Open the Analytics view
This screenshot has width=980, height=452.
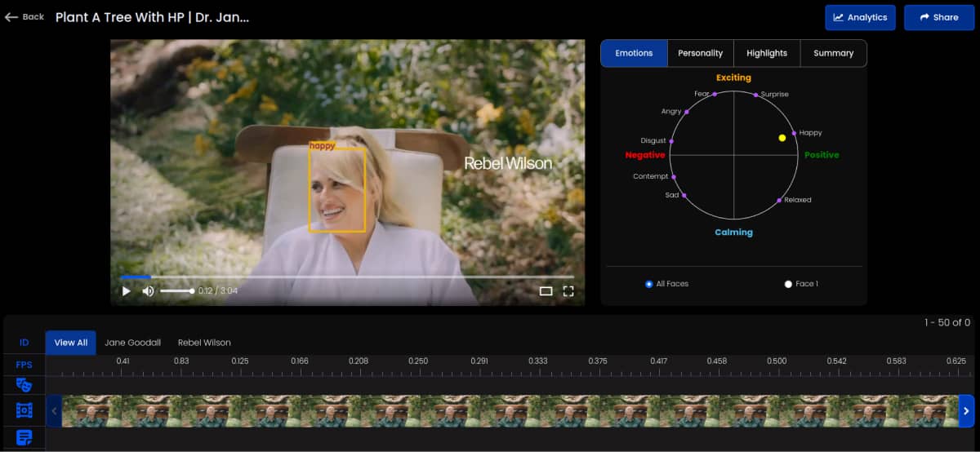tap(860, 17)
